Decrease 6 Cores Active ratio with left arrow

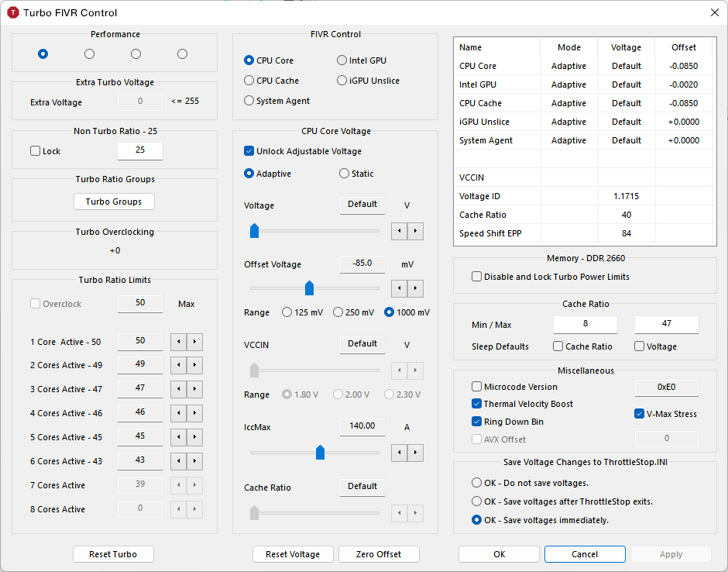pos(179,461)
